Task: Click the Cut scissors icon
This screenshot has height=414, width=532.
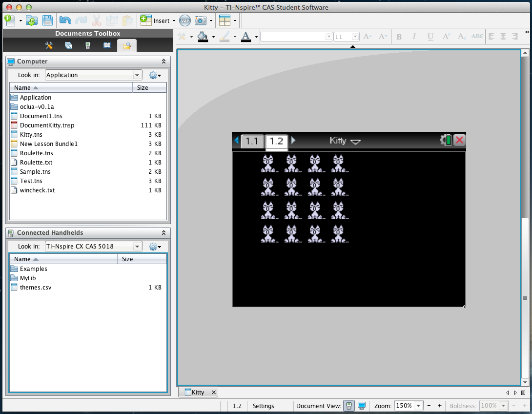Action: 96,21
